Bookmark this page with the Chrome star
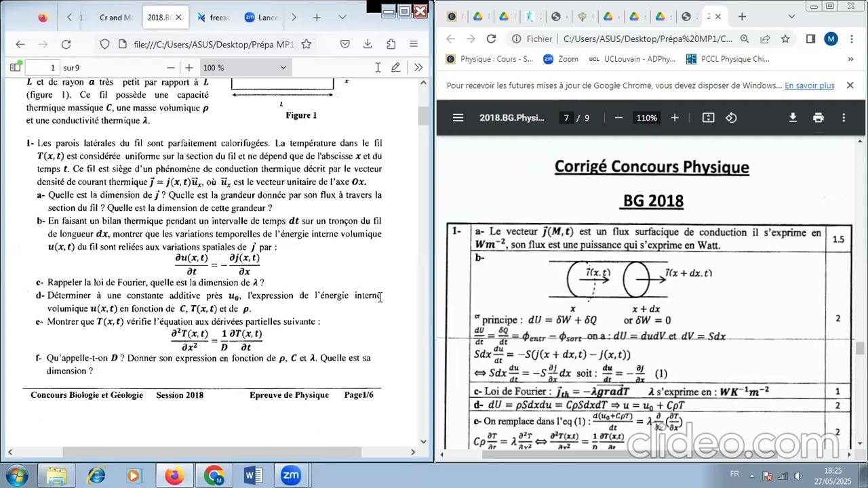Viewport: 868px width, 488px height. point(785,39)
